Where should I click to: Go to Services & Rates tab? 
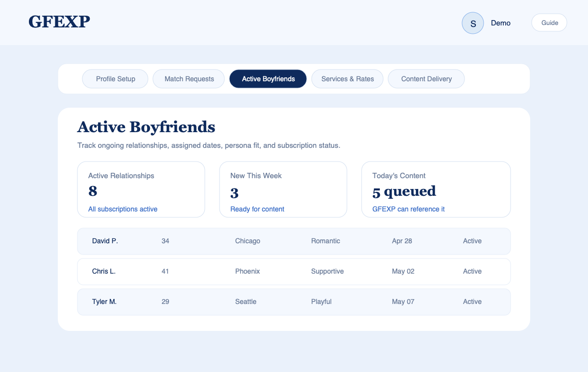tap(347, 79)
